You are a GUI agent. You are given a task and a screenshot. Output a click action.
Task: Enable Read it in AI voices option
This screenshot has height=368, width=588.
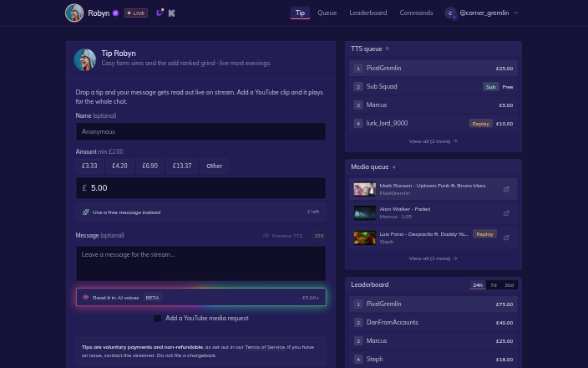coord(201,298)
